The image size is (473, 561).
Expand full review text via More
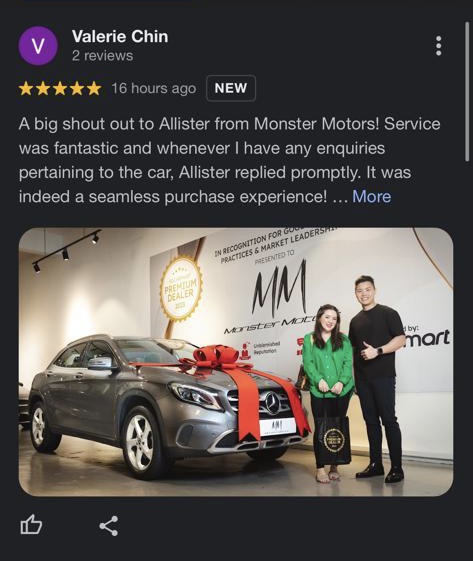coord(371,196)
